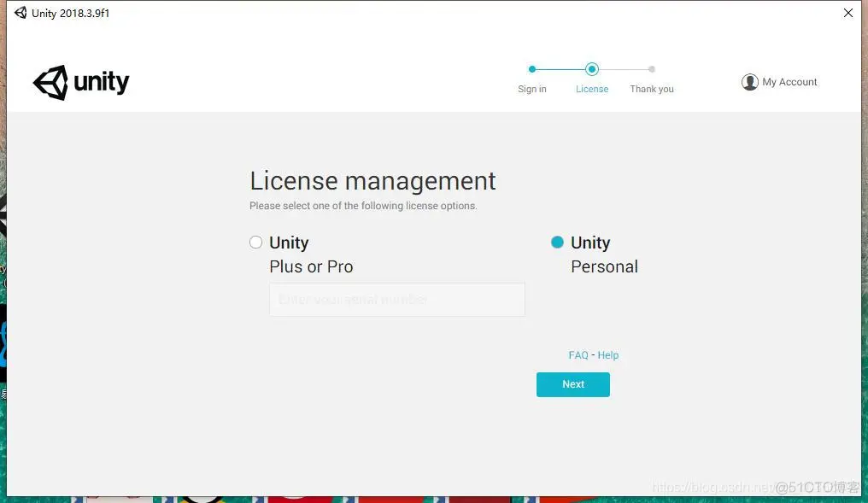Click the License management heading

(x=372, y=181)
